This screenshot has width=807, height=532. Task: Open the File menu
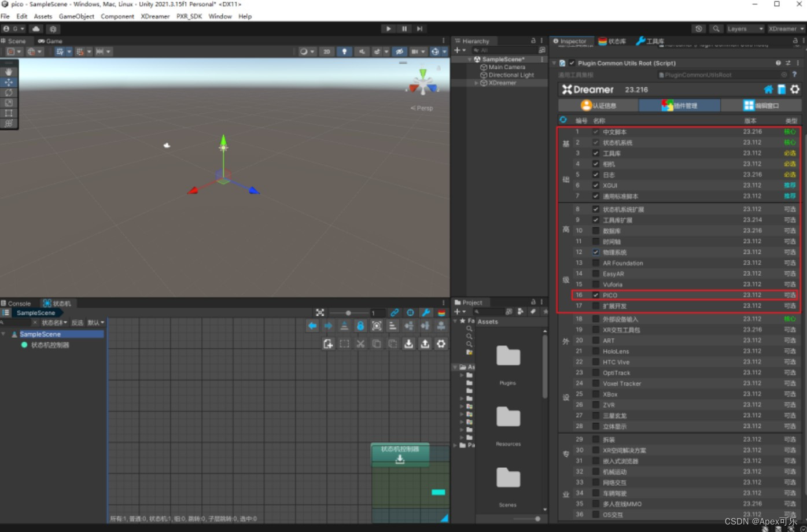[5, 16]
